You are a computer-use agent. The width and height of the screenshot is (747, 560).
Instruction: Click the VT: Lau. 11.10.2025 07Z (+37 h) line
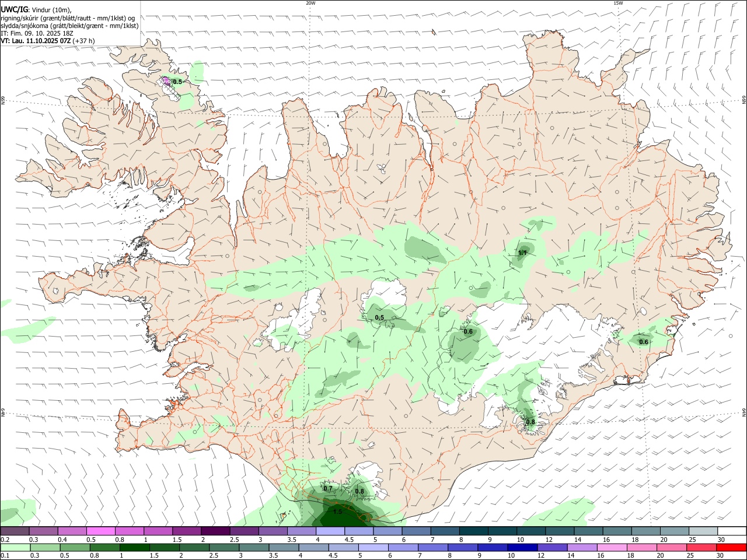pyautogui.click(x=48, y=41)
